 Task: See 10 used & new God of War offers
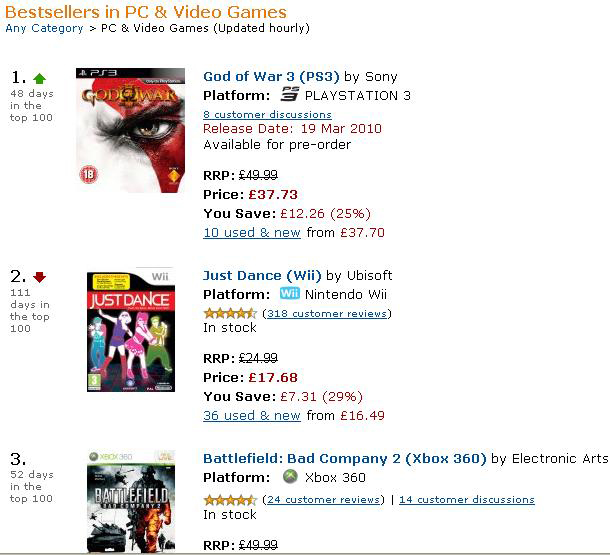(252, 232)
